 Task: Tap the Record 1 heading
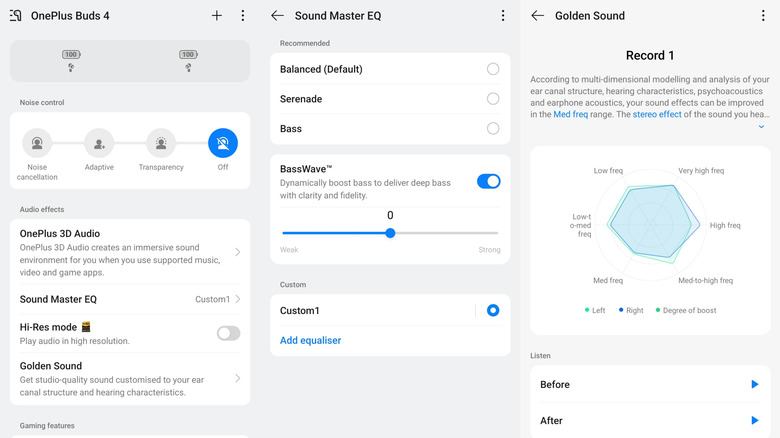(x=650, y=55)
